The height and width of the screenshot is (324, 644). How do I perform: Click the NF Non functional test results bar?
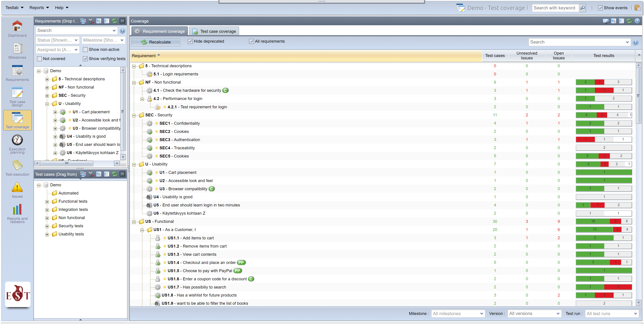(x=604, y=82)
